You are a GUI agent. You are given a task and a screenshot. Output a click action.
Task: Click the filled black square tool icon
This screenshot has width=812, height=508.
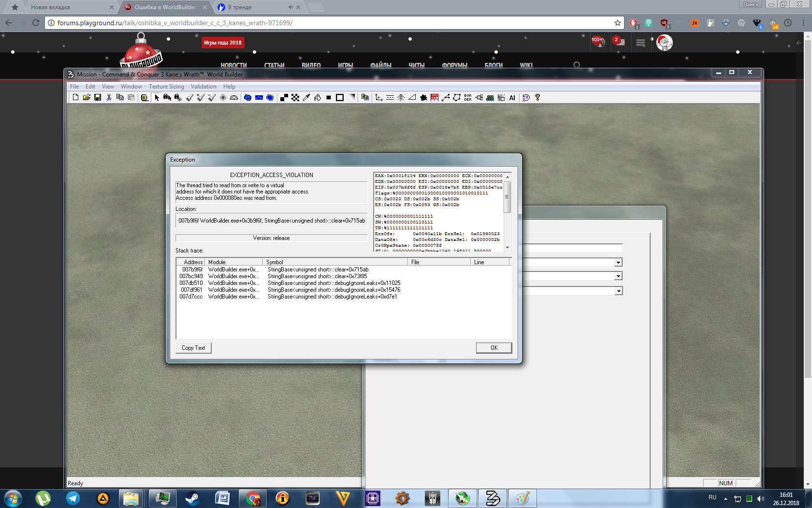click(x=329, y=98)
